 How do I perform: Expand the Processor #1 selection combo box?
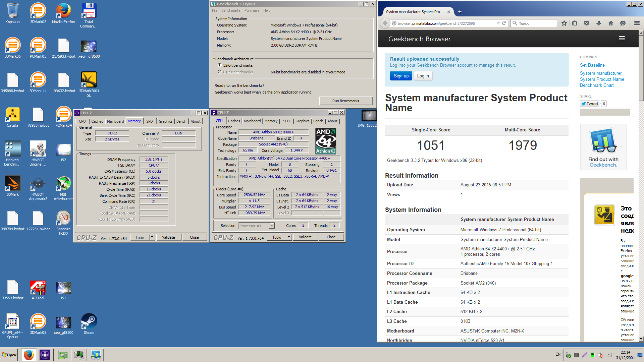[x=257, y=226]
